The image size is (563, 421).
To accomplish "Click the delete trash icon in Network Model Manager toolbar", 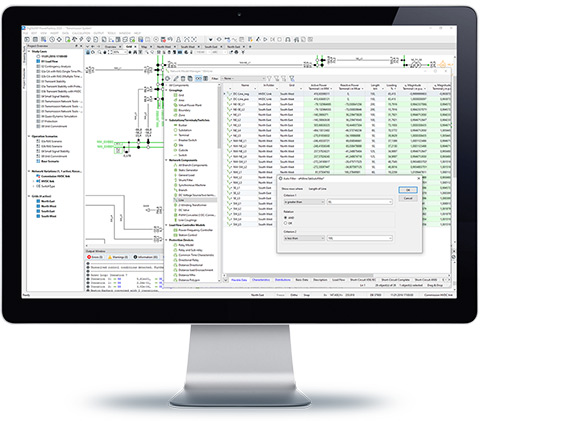I will (183, 78).
